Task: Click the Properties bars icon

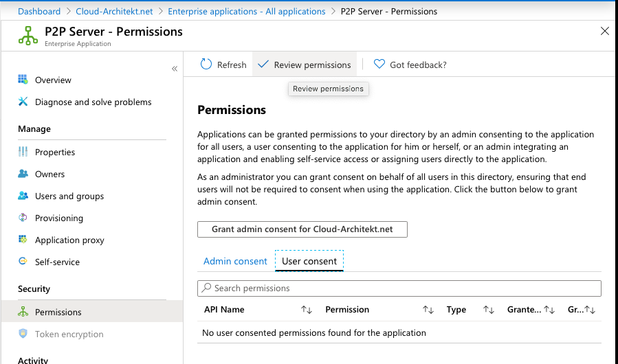Action: [x=23, y=152]
